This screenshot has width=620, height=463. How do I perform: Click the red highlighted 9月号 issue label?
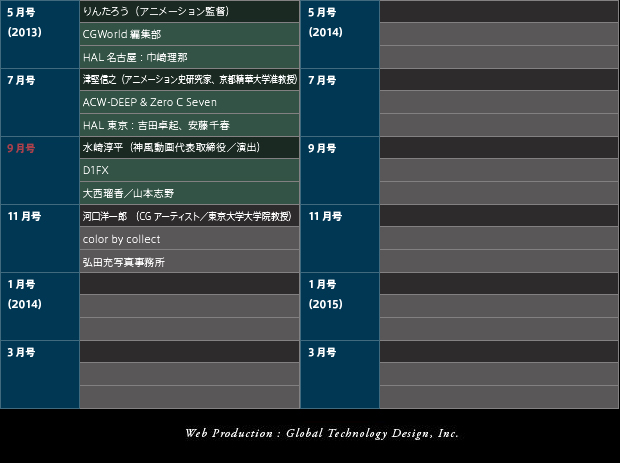tap(21, 148)
